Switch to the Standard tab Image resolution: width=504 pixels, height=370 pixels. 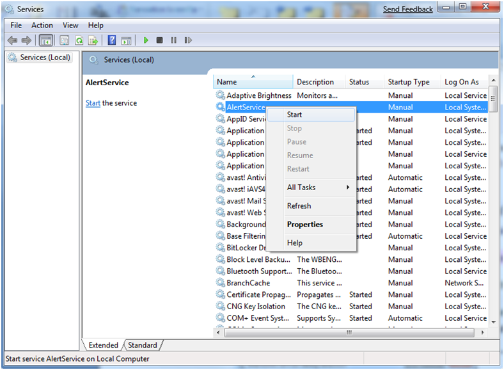[x=142, y=345]
